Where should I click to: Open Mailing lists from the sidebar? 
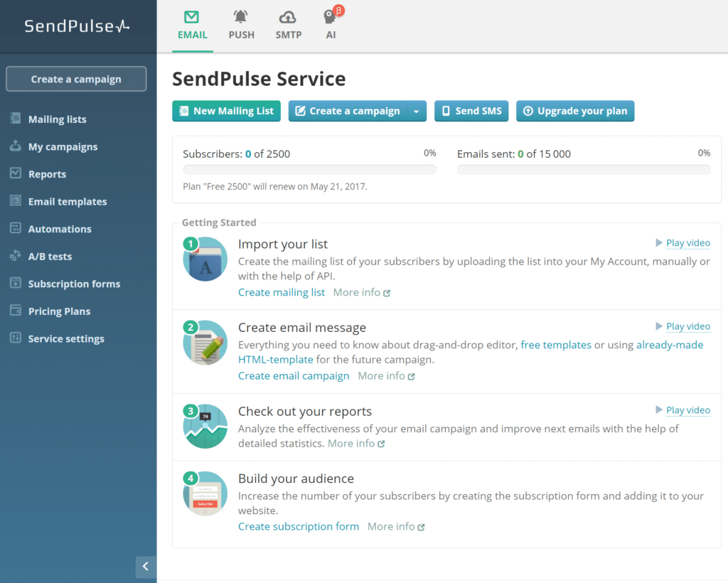click(57, 119)
